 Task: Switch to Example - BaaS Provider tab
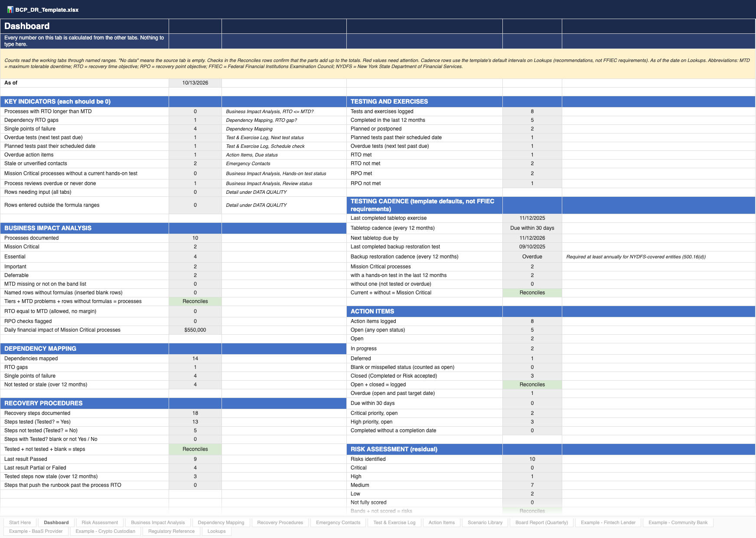coord(36,531)
